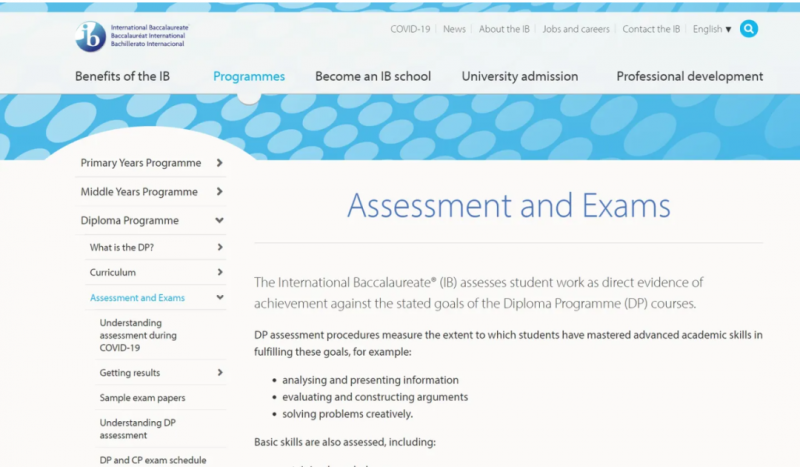Select Benefits of the IB menu
Screen dimensions: 800x467
coord(122,76)
